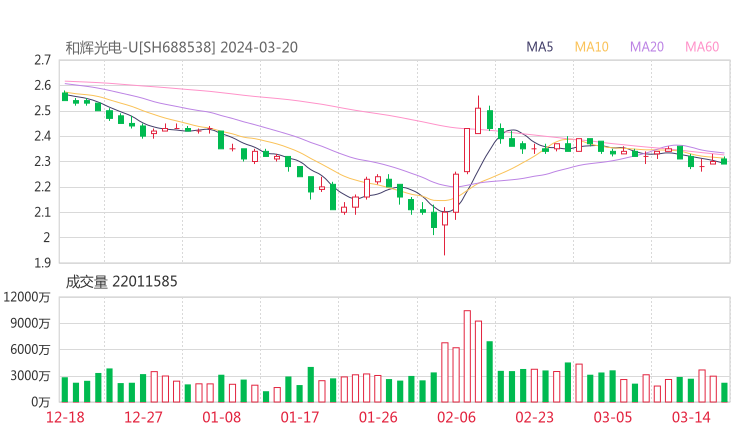
Task: Click the MA5 legend label
Action: 539,47
